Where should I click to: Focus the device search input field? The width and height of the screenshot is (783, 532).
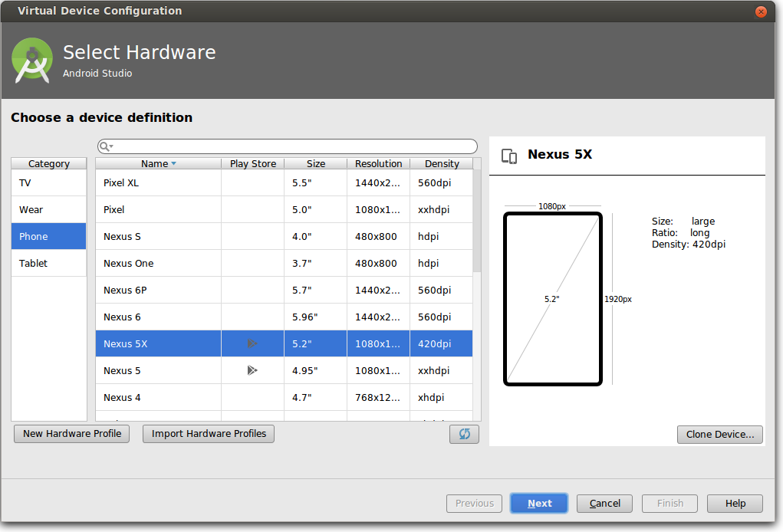(288, 146)
